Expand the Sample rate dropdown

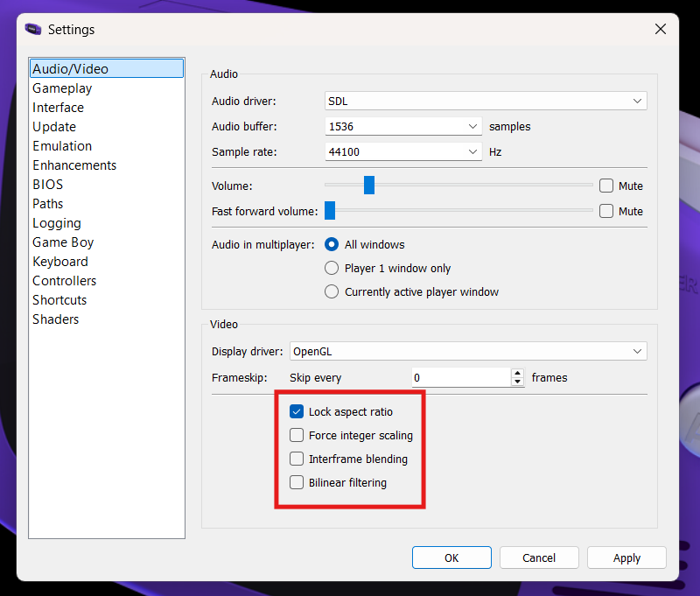pos(403,151)
